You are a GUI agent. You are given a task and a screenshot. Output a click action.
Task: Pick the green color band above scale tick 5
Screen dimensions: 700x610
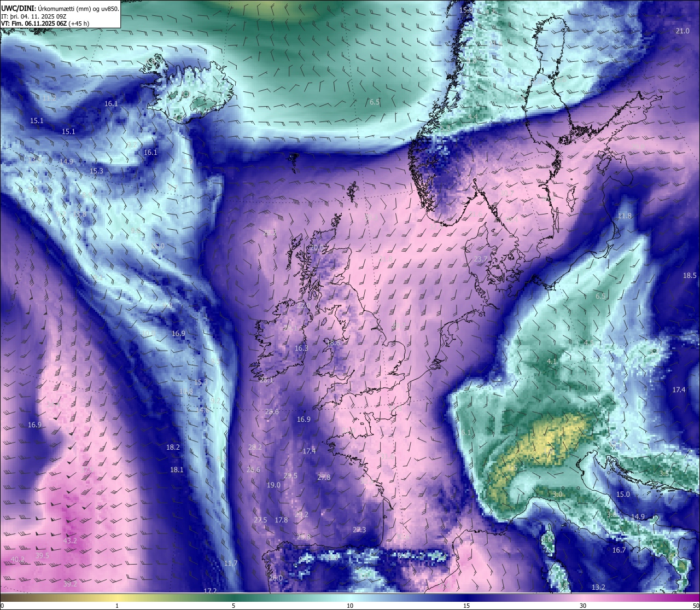234,597
